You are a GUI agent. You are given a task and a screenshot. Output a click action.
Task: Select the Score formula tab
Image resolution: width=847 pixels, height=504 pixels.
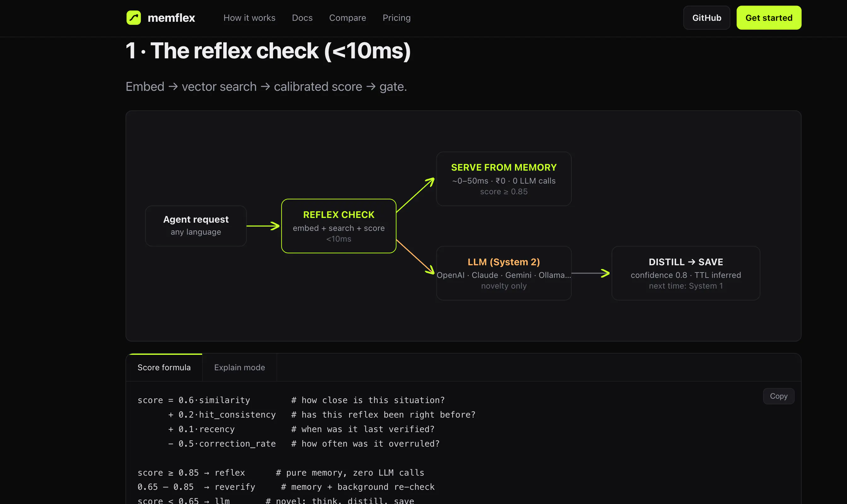click(x=164, y=367)
